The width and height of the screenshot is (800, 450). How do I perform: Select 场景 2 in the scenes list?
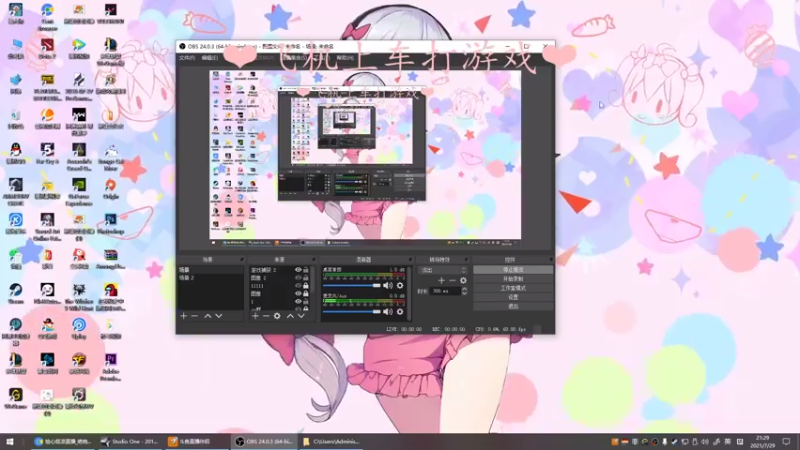tap(210, 278)
